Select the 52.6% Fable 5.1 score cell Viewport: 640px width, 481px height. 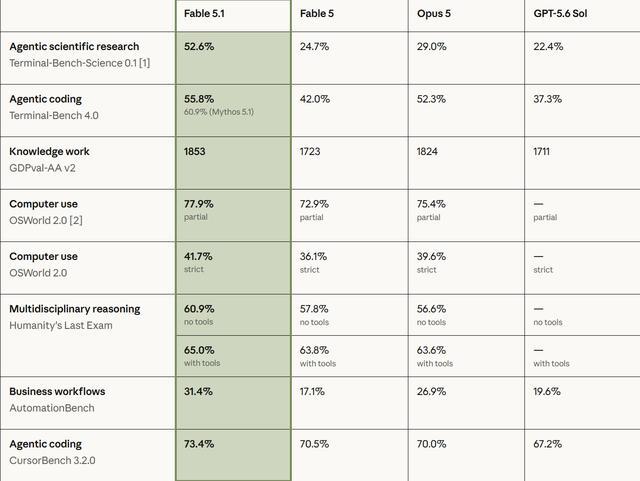coord(199,47)
